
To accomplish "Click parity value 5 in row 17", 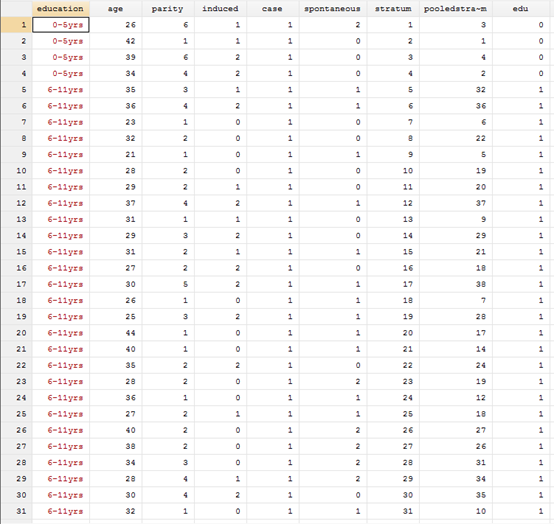I will [x=168, y=284].
